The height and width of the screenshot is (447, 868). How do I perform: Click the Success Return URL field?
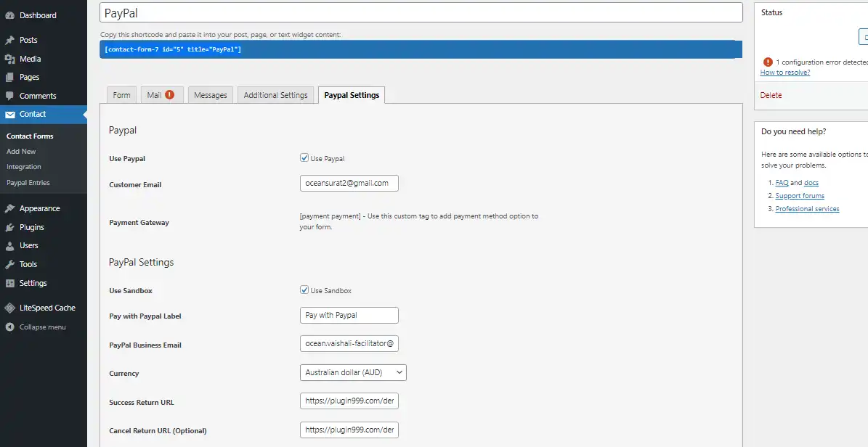point(349,401)
